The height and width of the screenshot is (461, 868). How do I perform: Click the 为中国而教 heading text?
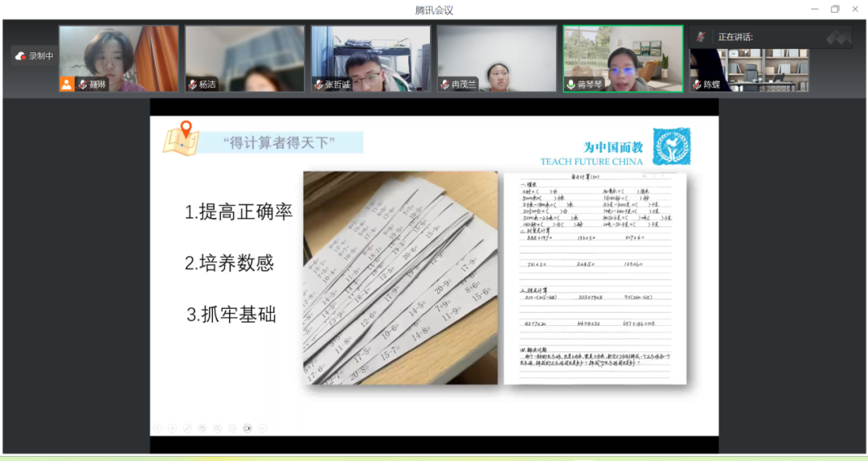click(613, 147)
